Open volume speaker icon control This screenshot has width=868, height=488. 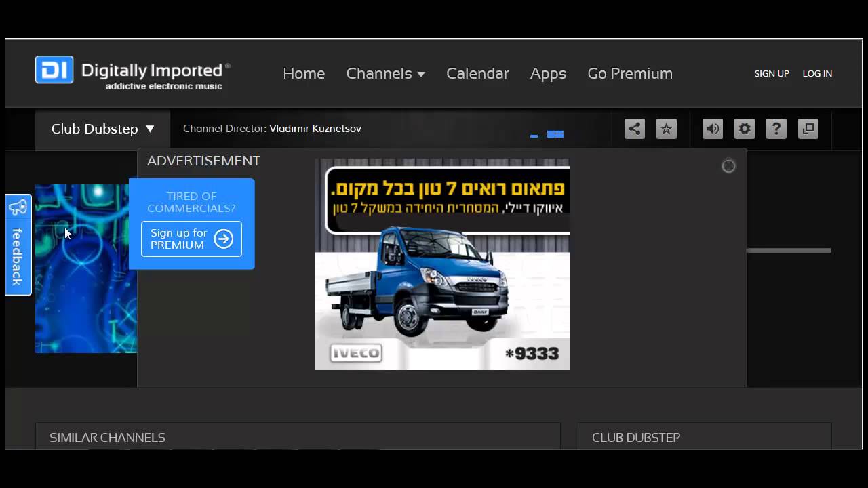click(x=713, y=129)
